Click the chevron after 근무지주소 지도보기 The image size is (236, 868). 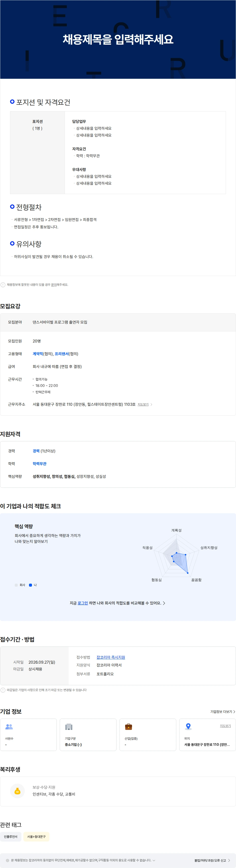click(x=151, y=404)
